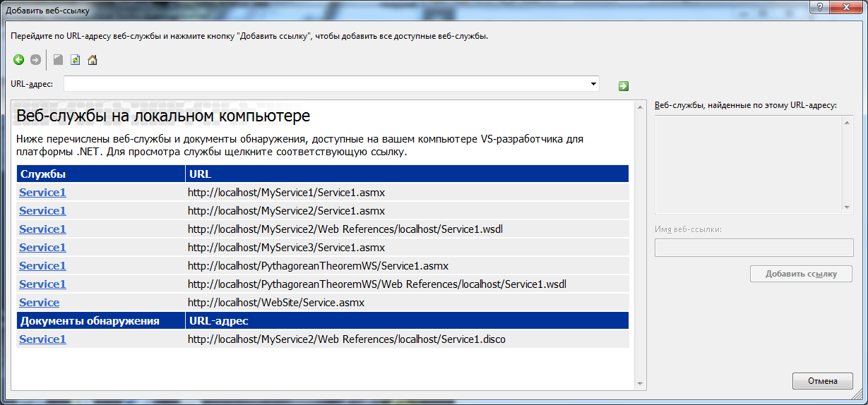The width and height of the screenshot is (868, 405).
Task: Open Service1 link for PythagoreanTheoremWS asmx
Action: (x=42, y=265)
